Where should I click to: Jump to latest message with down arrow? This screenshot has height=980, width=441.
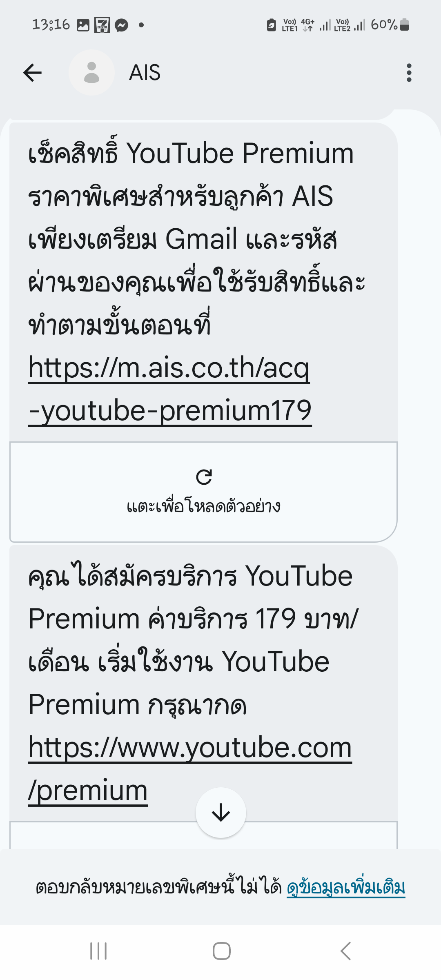click(221, 813)
